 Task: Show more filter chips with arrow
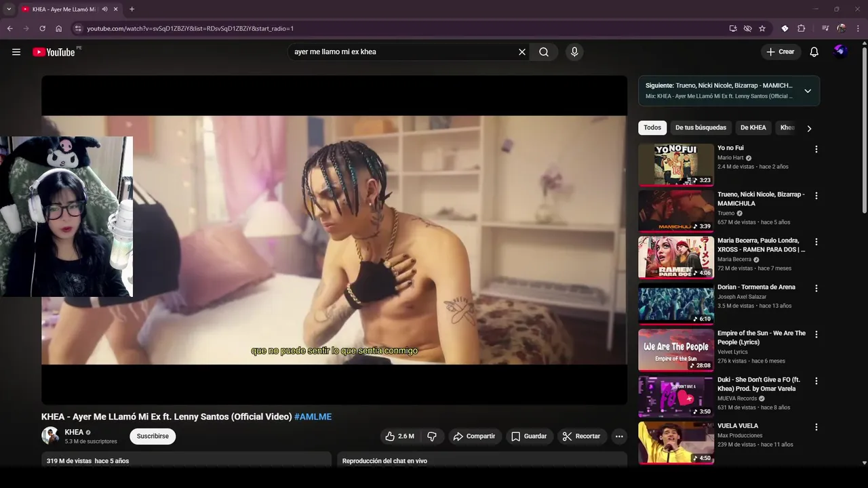coord(809,128)
